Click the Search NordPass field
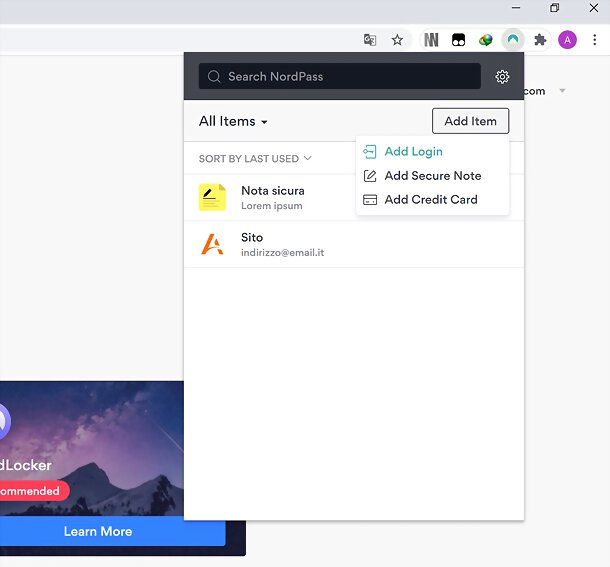This screenshot has height=567, width=610. [340, 76]
